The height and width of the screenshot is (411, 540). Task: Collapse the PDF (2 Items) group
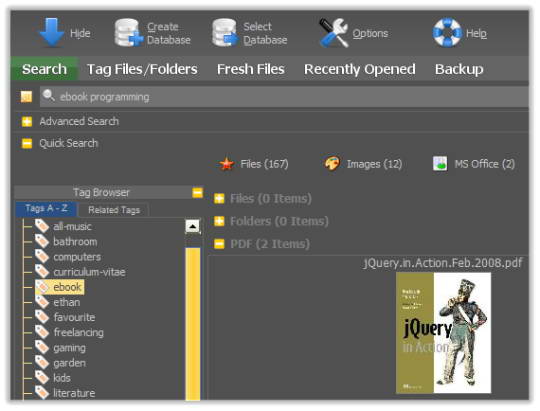coord(219,244)
